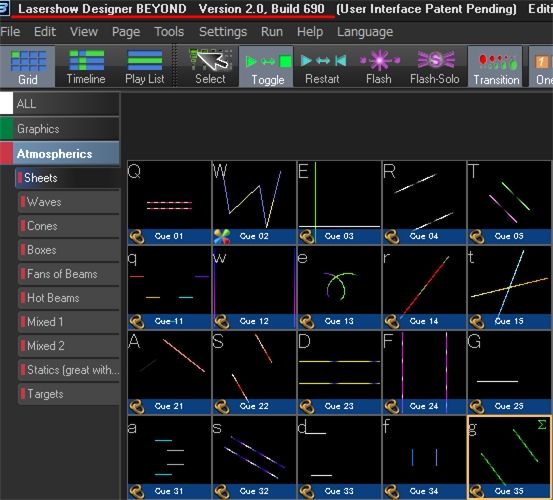
Task: Click the app icon in title bar
Action: tap(4, 9)
